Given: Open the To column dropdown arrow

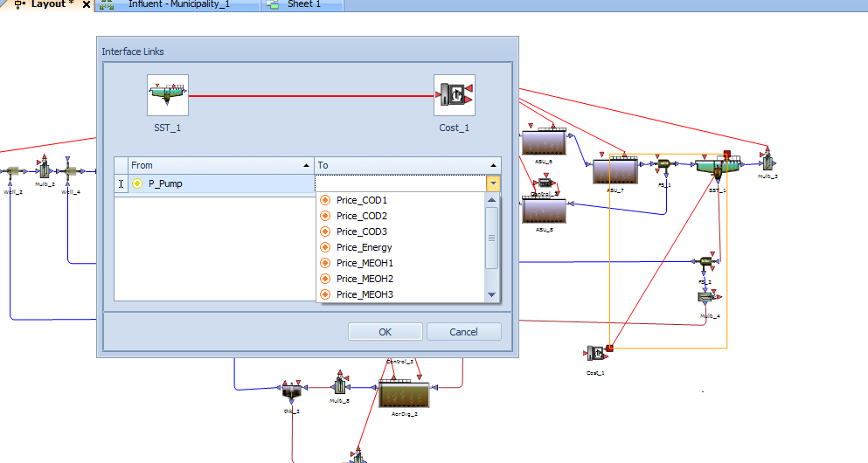Looking at the screenshot, I should click(494, 183).
